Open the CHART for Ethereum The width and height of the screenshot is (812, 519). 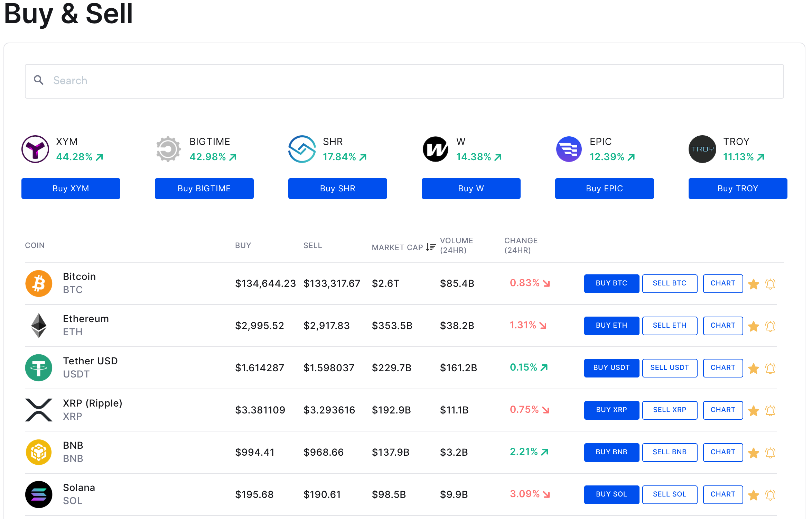pyautogui.click(x=723, y=326)
